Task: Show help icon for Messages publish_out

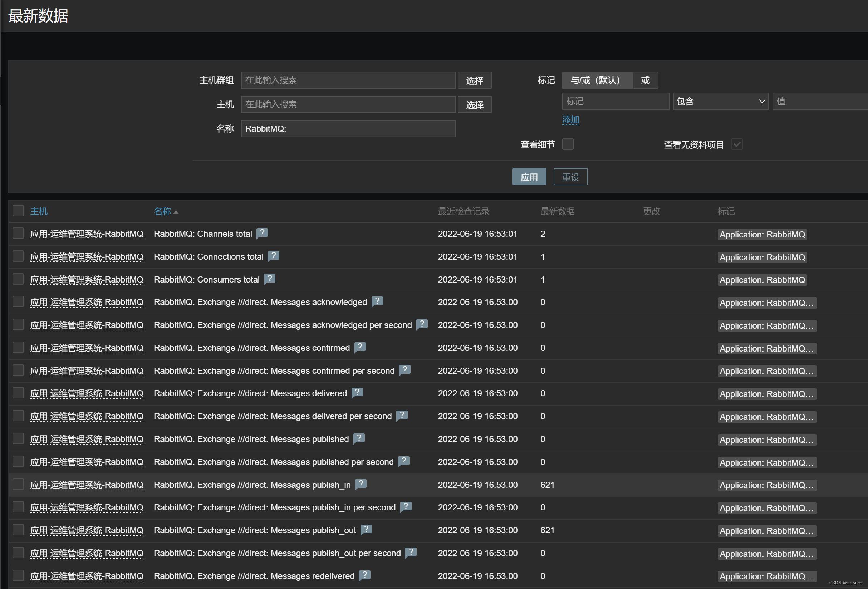Action: point(366,529)
